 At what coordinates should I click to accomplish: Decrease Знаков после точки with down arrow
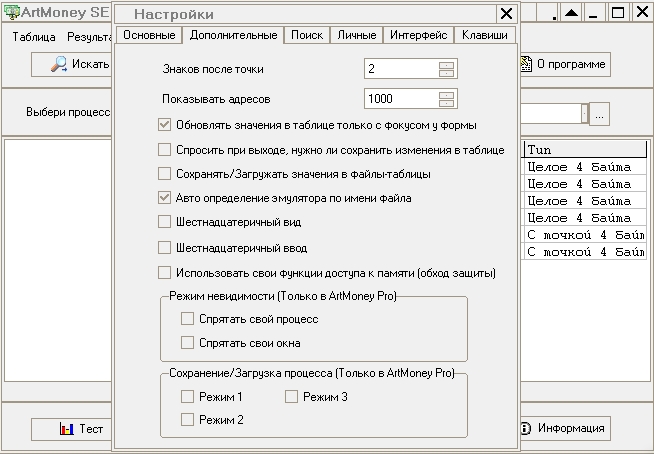click(446, 73)
